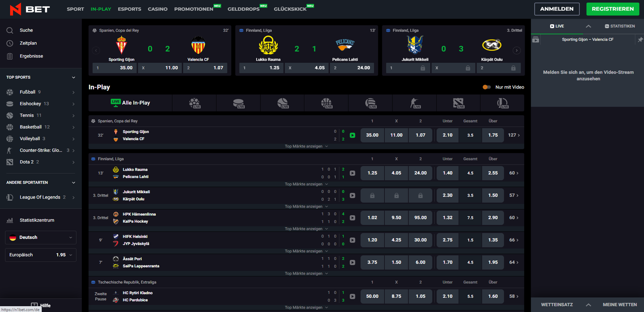Collapse the TOP SPORTS section
The image size is (644, 312).
(73, 77)
